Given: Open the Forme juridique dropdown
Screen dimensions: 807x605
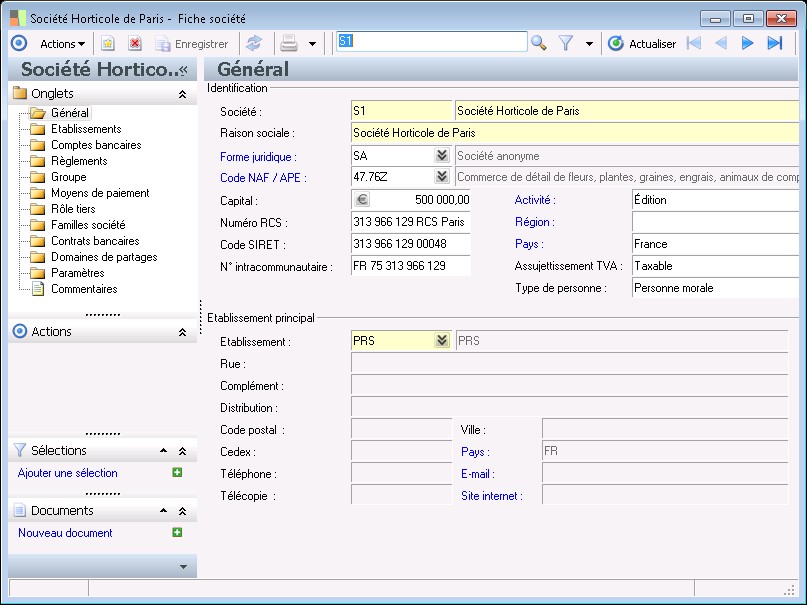Looking at the screenshot, I should (x=441, y=156).
